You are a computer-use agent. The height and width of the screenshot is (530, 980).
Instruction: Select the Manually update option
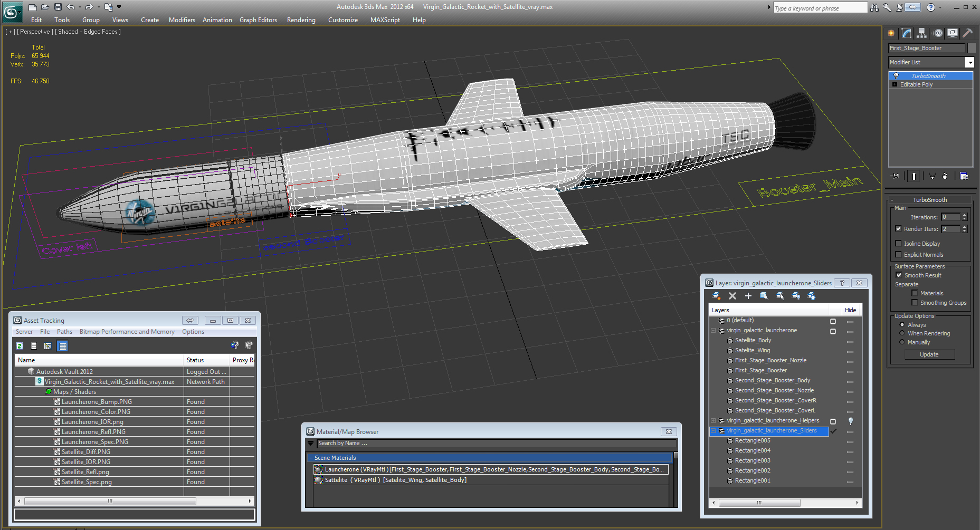pyautogui.click(x=902, y=342)
